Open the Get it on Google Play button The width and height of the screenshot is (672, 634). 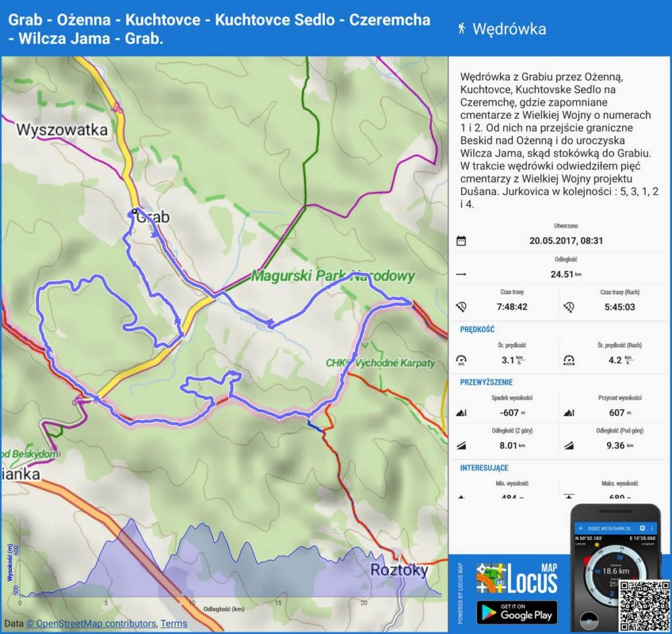(517, 612)
